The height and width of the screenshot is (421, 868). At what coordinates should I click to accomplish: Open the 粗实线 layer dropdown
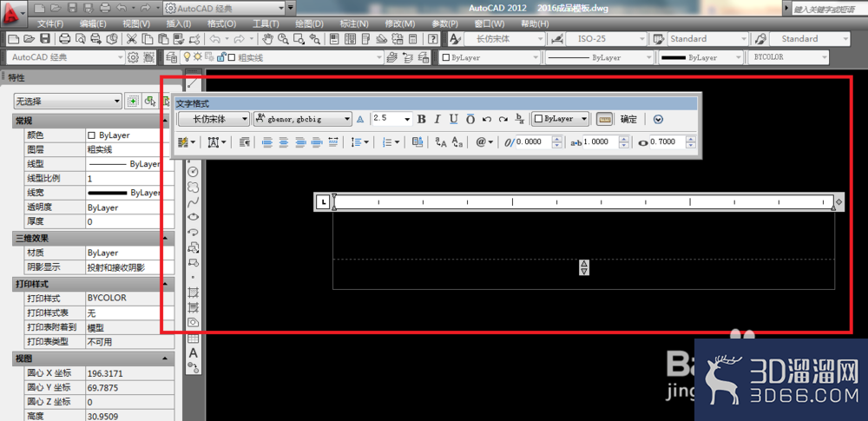coord(283,57)
